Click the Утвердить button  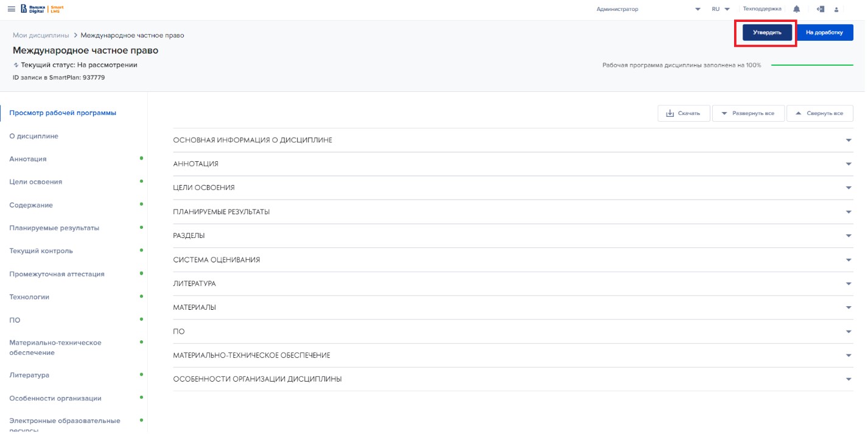click(x=766, y=32)
